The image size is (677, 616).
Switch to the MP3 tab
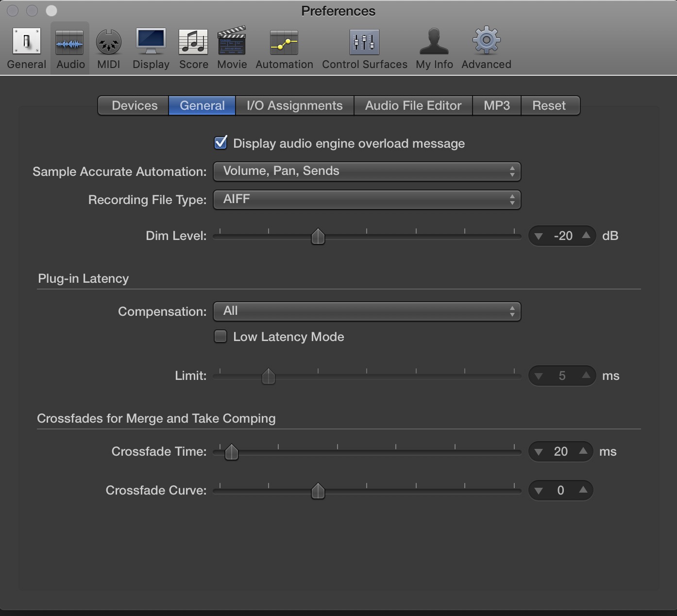click(x=497, y=105)
